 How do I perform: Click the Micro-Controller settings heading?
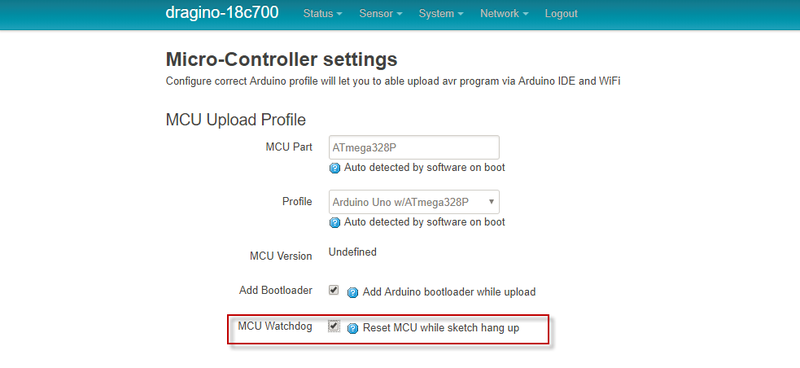coord(282,60)
